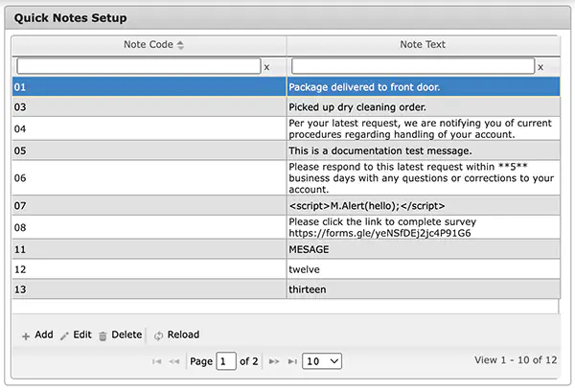Click the 'complete survey' forms.gle note cell

click(x=424, y=227)
